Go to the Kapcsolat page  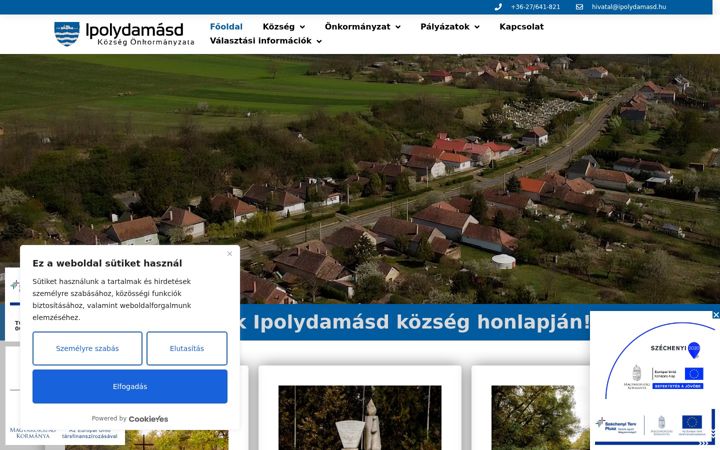pos(521,27)
